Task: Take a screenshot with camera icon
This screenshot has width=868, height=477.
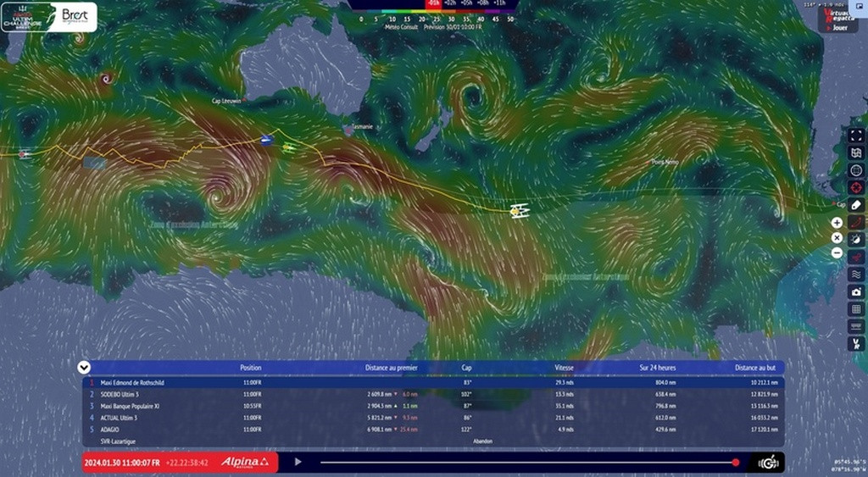Action: pyautogui.click(x=856, y=291)
